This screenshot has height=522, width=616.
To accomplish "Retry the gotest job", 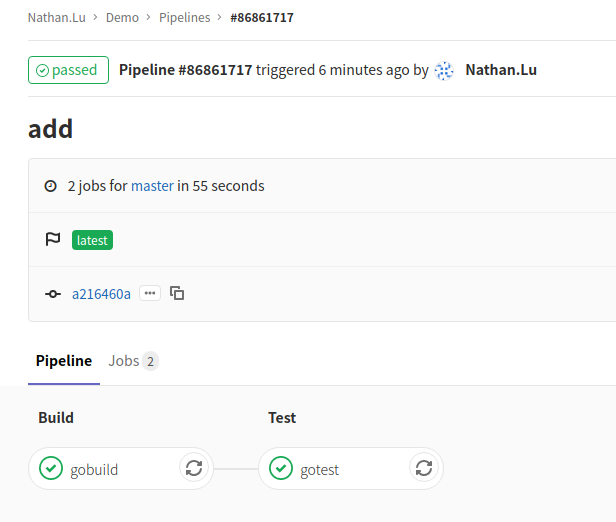I will coord(424,467).
